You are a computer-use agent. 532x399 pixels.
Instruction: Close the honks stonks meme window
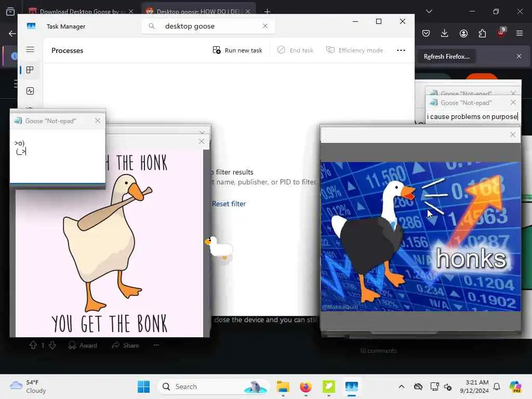click(513, 135)
